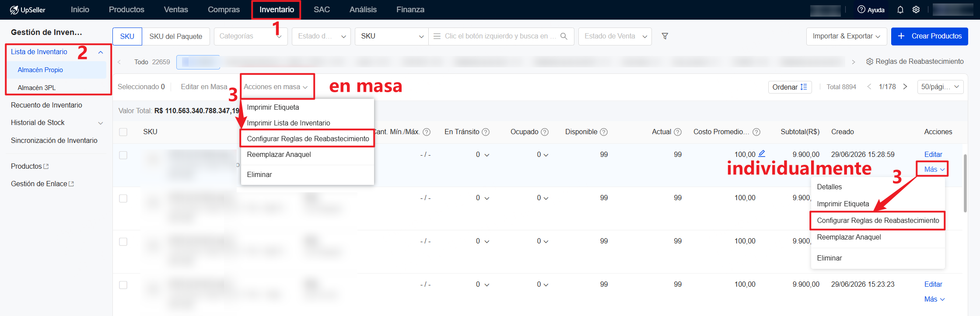This screenshot has width=980, height=316.
Task: Open Reglas de Reabastecimiento settings
Action: pyautogui.click(x=915, y=62)
